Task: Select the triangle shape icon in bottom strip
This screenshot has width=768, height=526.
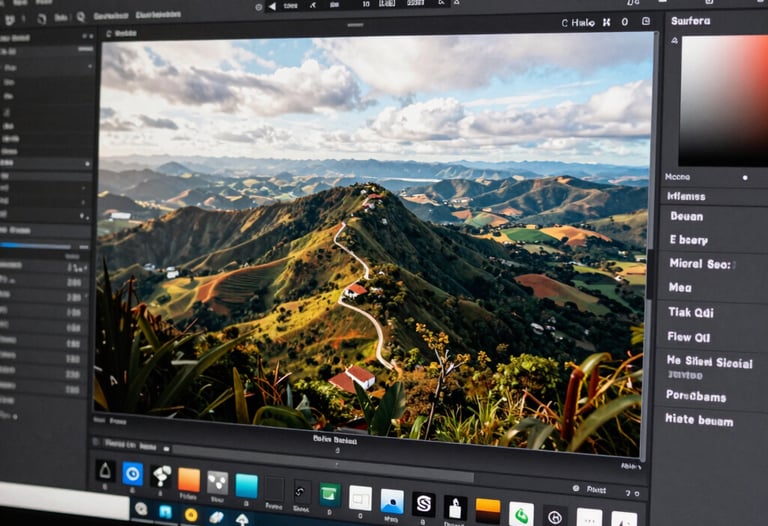Action: pyautogui.click(x=105, y=471)
